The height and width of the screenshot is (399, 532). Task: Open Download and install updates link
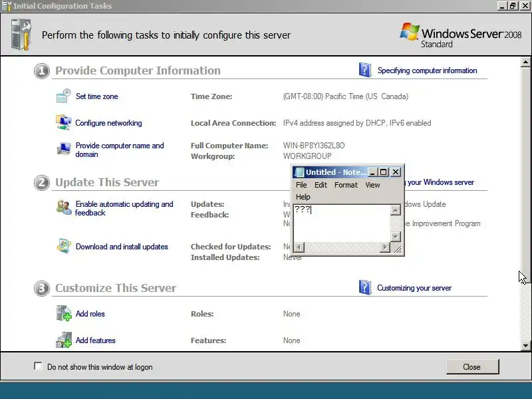coord(122,247)
